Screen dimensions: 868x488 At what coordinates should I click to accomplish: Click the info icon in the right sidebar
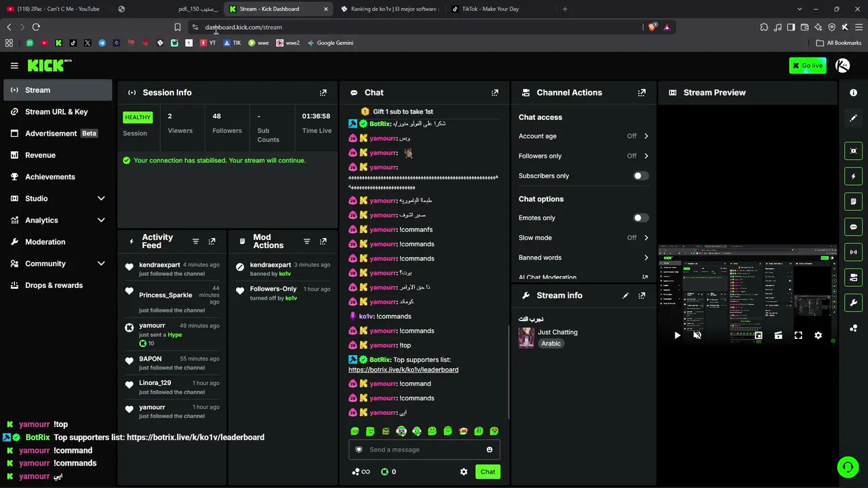pyautogui.click(x=854, y=93)
